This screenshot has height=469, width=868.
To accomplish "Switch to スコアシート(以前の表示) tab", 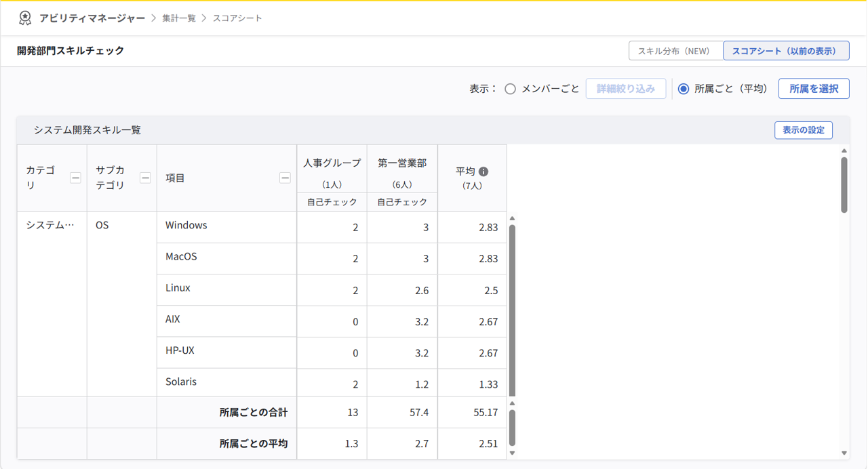I will [x=786, y=51].
